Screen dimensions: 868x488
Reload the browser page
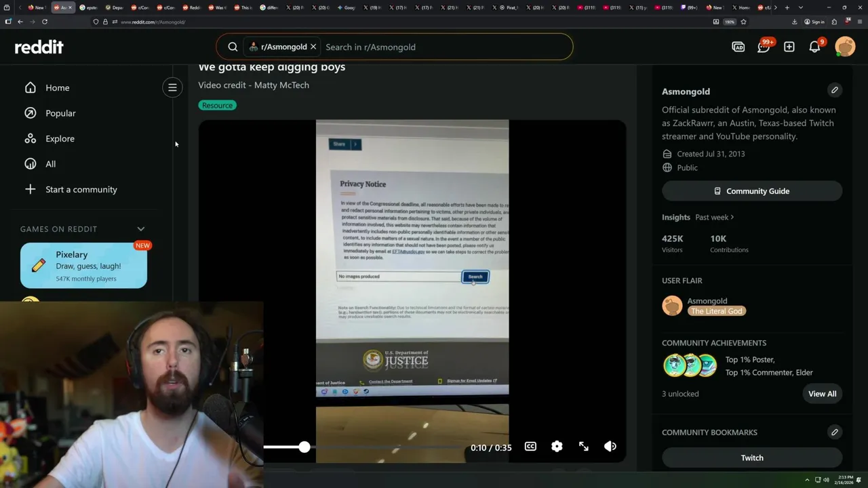(45, 22)
